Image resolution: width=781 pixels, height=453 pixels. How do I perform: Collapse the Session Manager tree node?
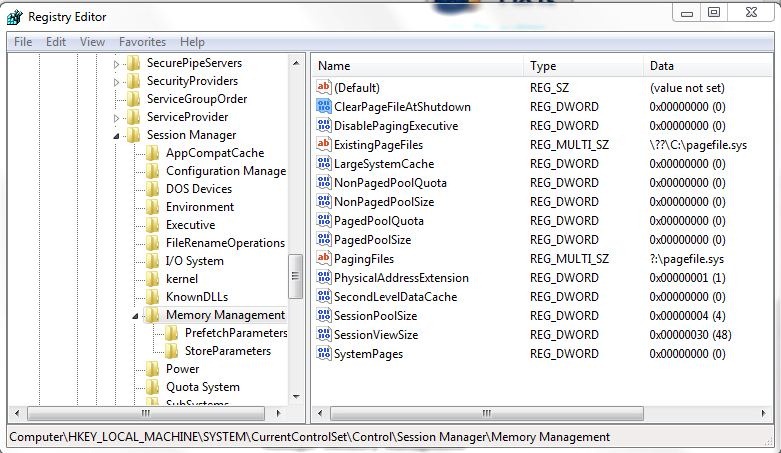pos(117,136)
